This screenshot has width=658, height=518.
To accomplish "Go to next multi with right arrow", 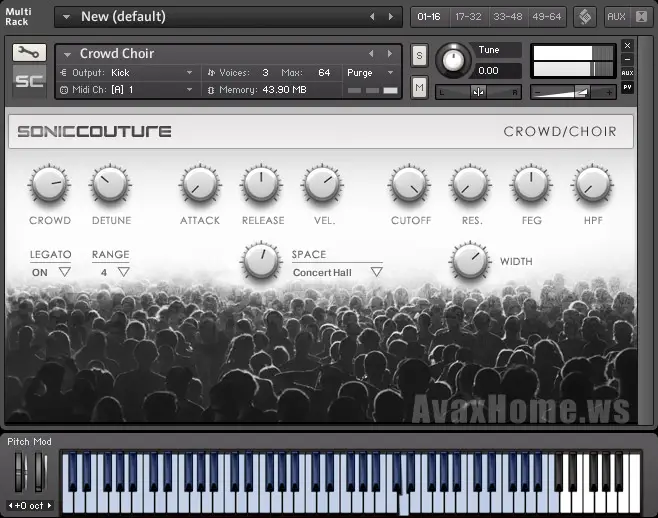I will tap(391, 17).
